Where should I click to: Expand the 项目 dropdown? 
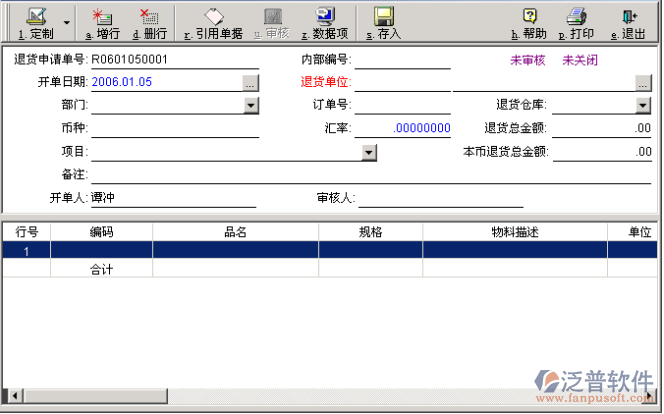(369, 153)
